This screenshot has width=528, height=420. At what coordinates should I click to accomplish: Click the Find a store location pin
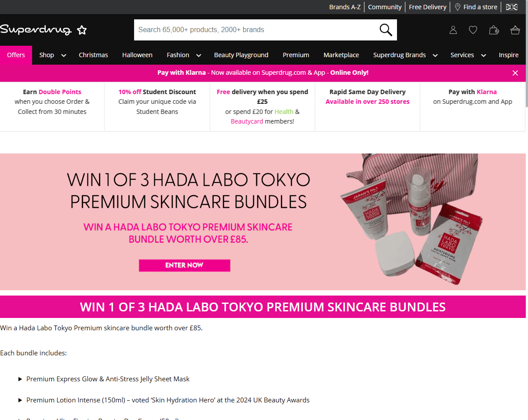tap(458, 7)
